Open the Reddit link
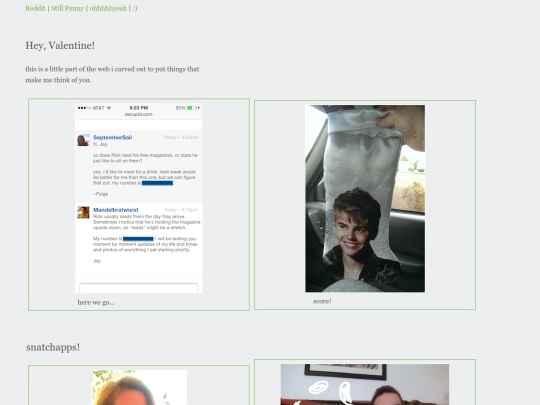Viewport: 540px width, 405px height. tap(35, 8)
